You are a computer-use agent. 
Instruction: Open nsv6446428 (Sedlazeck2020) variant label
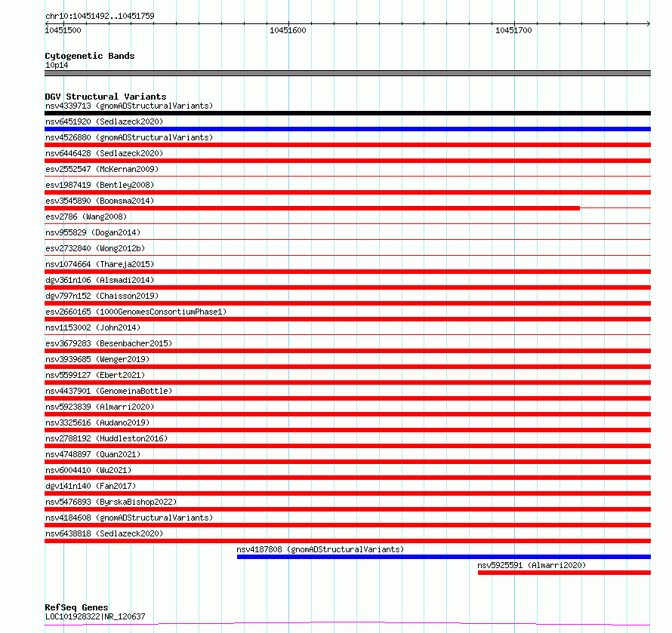pyautogui.click(x=104, y=153)
